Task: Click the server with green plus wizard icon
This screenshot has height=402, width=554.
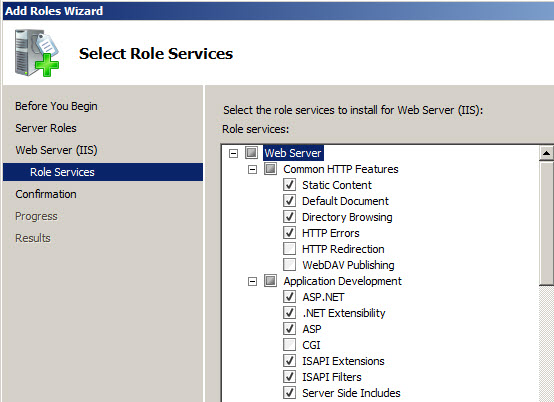Action: [37, 53]
